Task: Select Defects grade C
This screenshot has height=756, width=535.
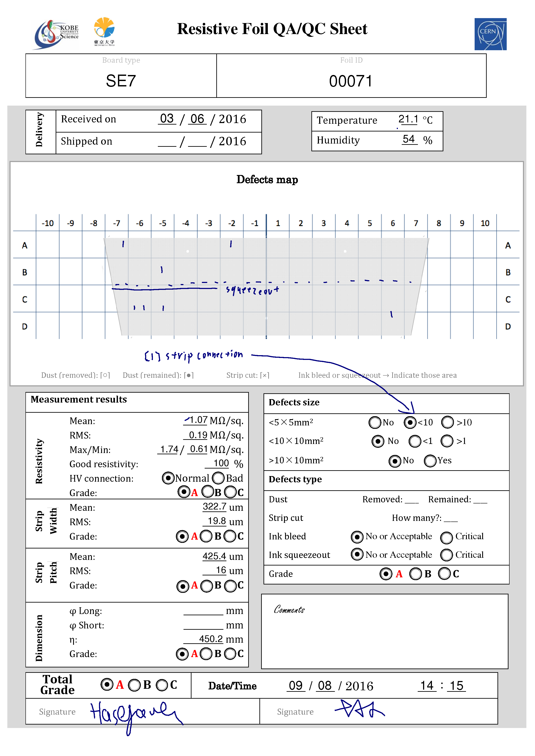Action: (444, 573)
